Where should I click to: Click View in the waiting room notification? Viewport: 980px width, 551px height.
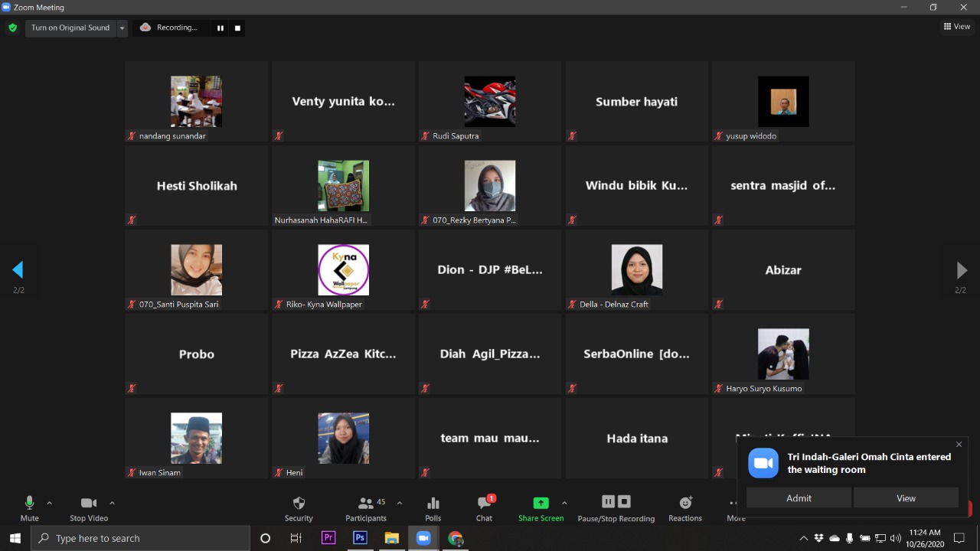point(906,497)
